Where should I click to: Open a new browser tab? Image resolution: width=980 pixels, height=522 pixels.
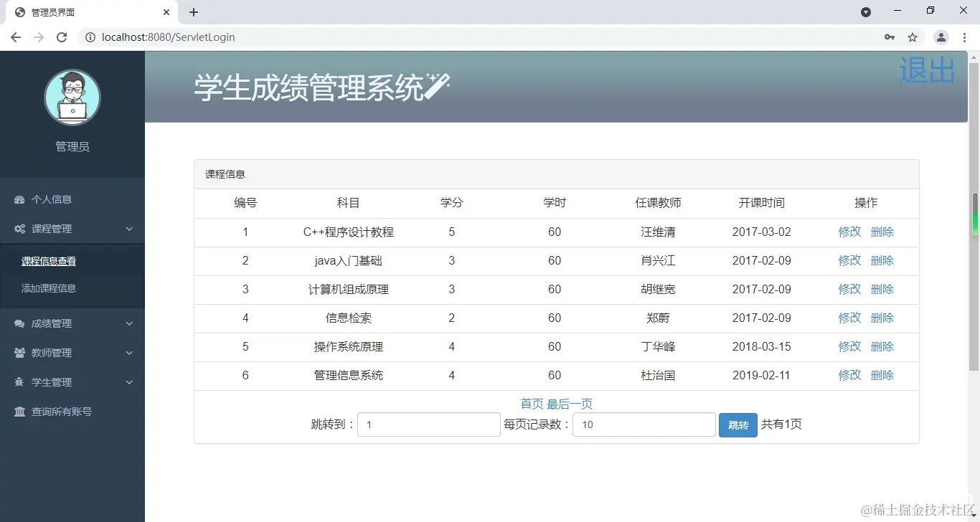pos(194,12)
